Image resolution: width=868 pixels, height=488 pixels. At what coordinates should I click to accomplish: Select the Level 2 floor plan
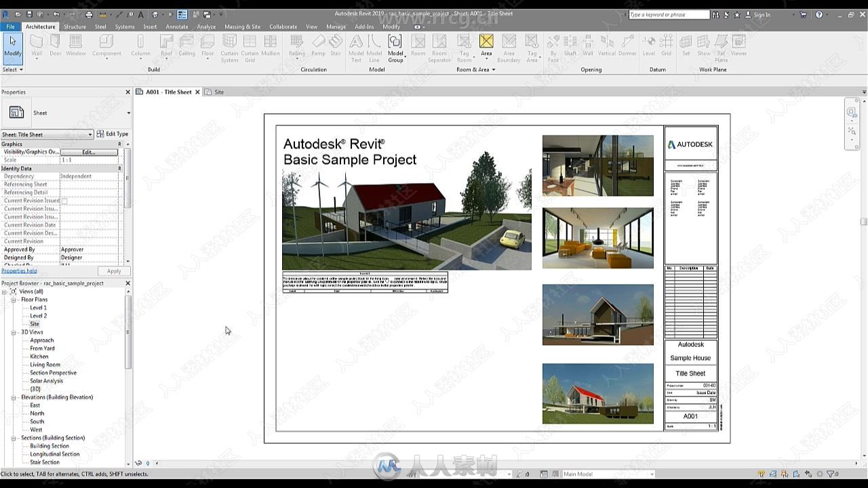pyautogui.click(x=38, y=316)
